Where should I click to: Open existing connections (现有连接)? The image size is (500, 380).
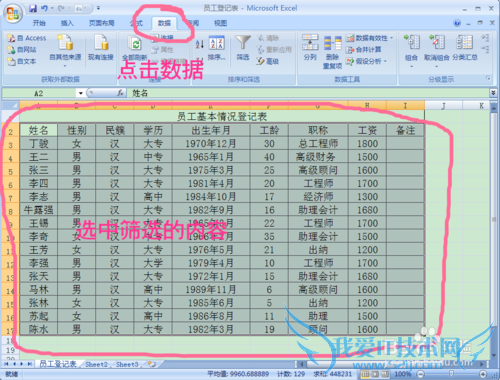[101, 48]
